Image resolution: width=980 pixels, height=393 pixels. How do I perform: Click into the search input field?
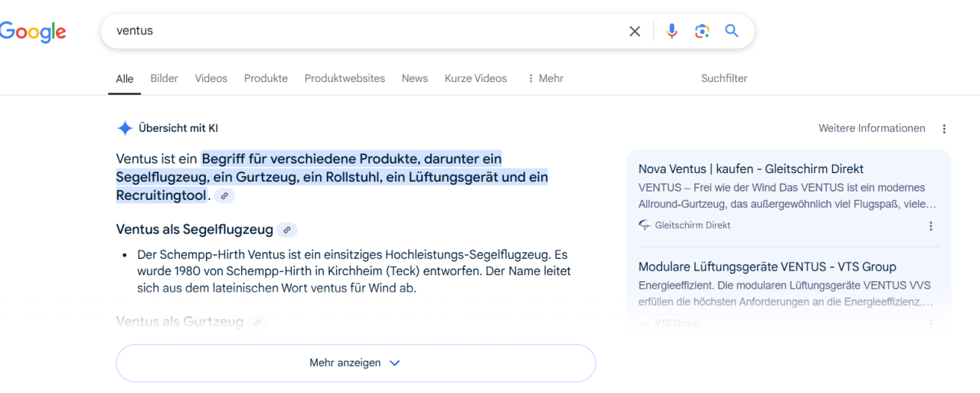(367, 31)
